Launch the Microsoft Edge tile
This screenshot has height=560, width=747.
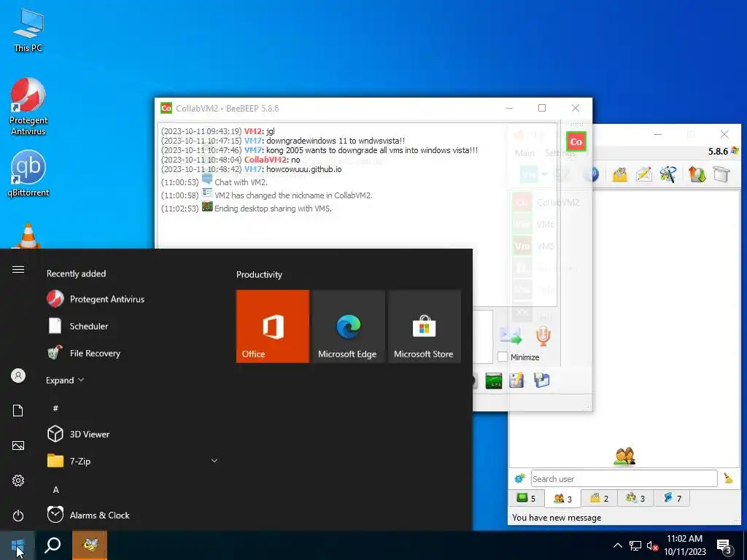coord(348,327)
